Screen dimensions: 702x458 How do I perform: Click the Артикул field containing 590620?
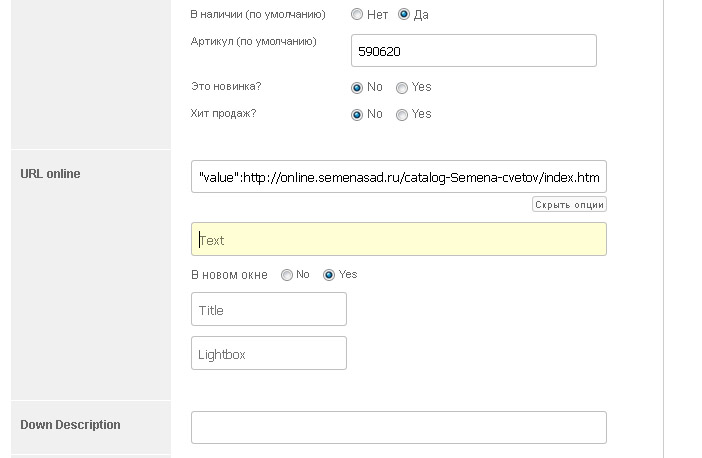[x=473, y=51]
